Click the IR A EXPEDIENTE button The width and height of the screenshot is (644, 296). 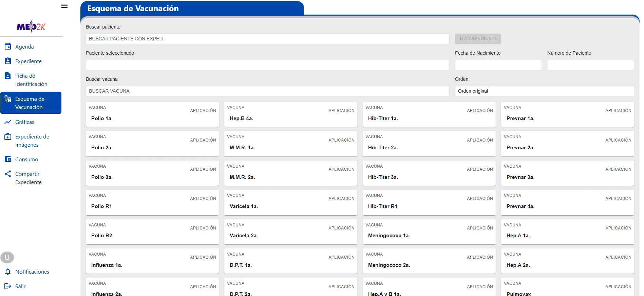coord(478,39)
